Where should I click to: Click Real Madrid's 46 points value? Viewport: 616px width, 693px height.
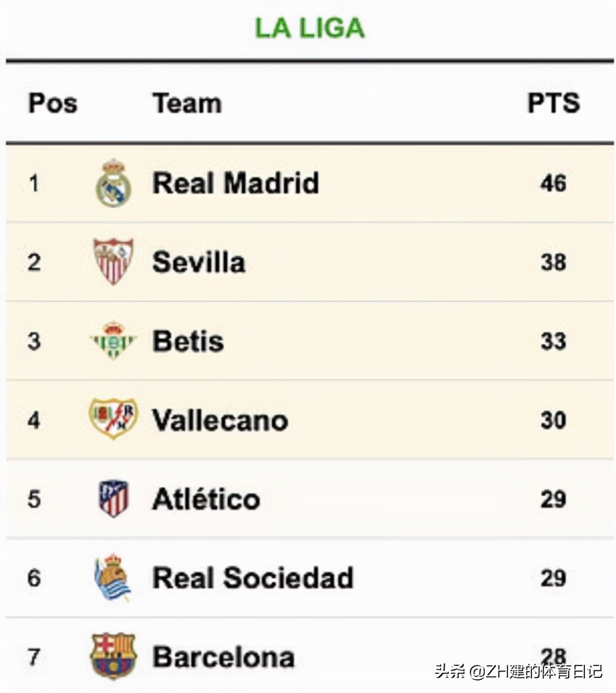[553, 183]
